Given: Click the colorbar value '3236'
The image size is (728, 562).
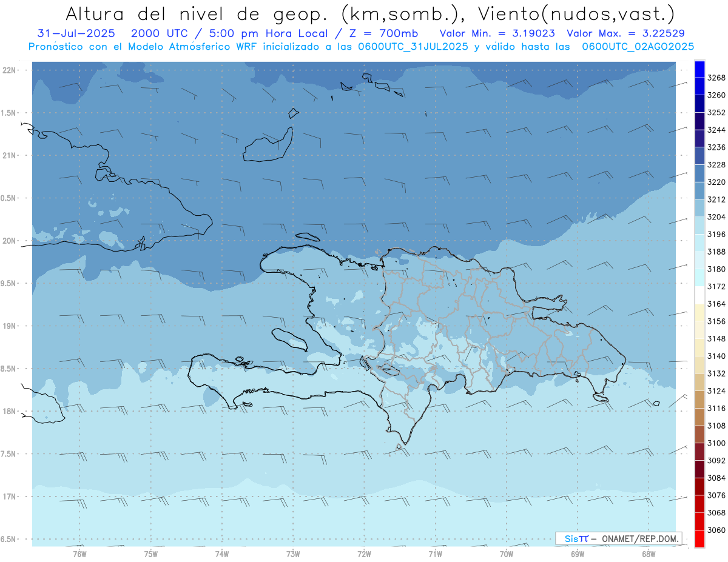Looking at the screenshot, I should (716, 147).
